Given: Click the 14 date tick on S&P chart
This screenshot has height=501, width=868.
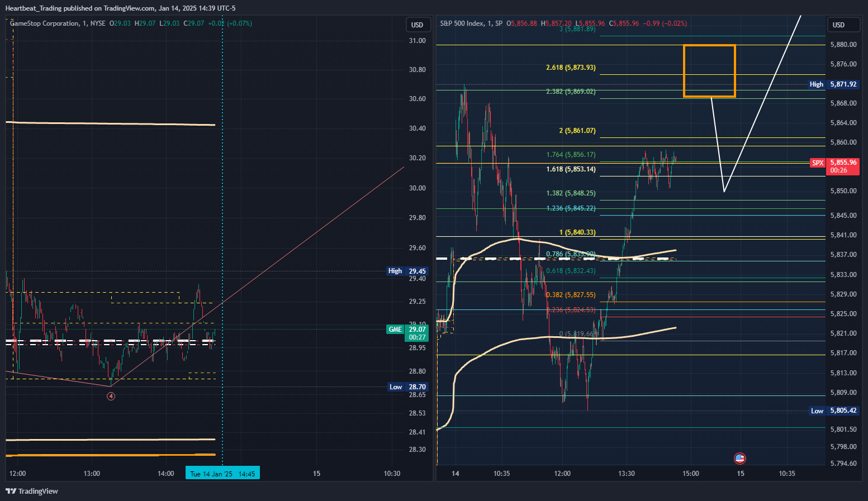Looking at the screenshot, I should click(456, 474).
